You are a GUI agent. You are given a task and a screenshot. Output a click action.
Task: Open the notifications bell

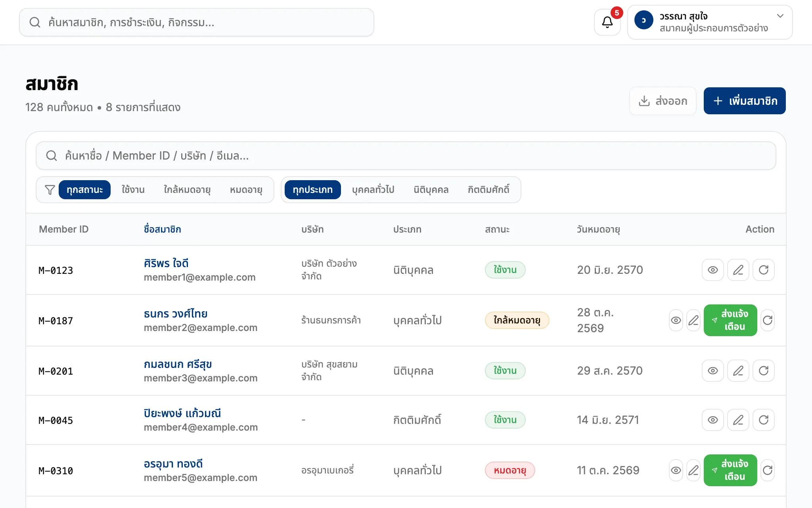(x=607, y=22)
